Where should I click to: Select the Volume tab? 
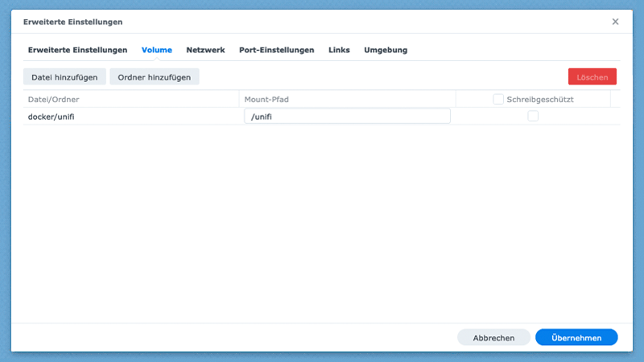pyautogui.click(x=157, y=50)
